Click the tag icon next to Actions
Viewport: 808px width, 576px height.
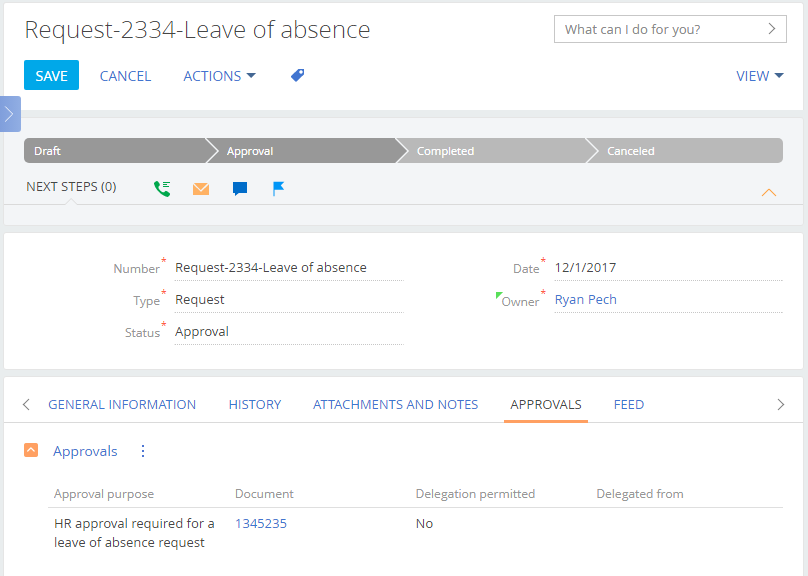pos(297,75)
